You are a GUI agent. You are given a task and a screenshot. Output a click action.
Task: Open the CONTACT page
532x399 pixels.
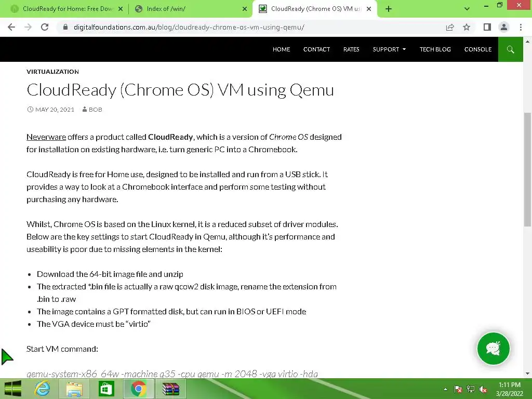click(x=316, y=49)
